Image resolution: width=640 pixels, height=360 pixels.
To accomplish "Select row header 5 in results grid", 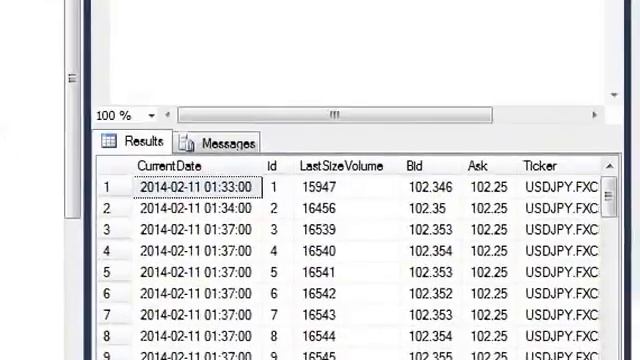I will 115,272.
